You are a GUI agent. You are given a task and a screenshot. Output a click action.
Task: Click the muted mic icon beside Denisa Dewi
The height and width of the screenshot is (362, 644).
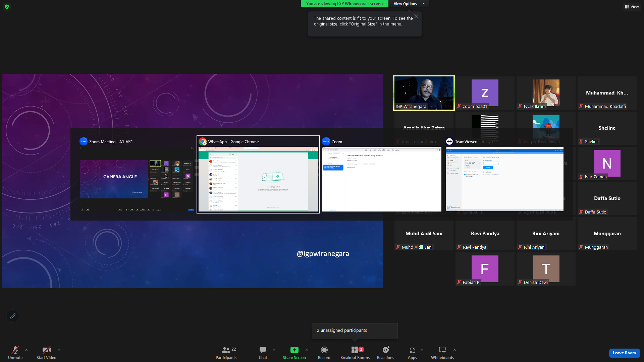[x=520, y=283]
